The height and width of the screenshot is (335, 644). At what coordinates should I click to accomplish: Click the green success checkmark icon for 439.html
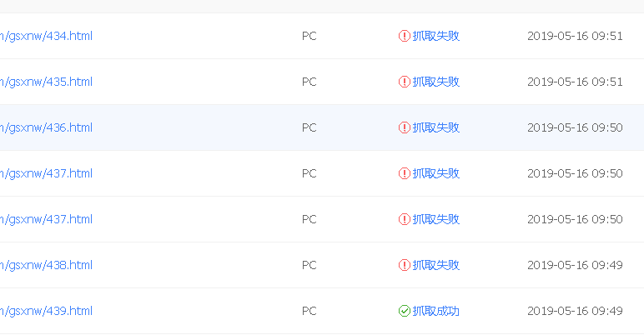tap(404, 311)
